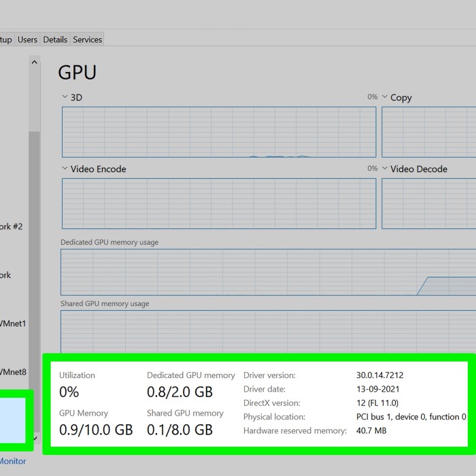Open the Video Encode engine dropdown

65,168
